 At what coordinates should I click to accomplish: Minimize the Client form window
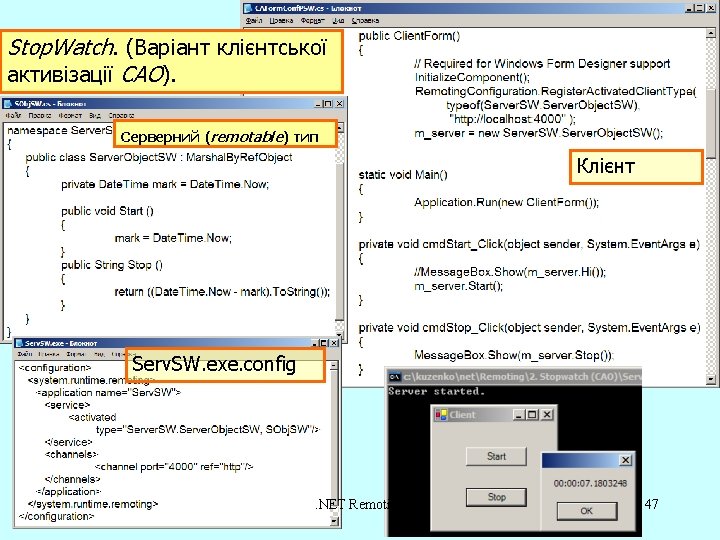point(519,415)
